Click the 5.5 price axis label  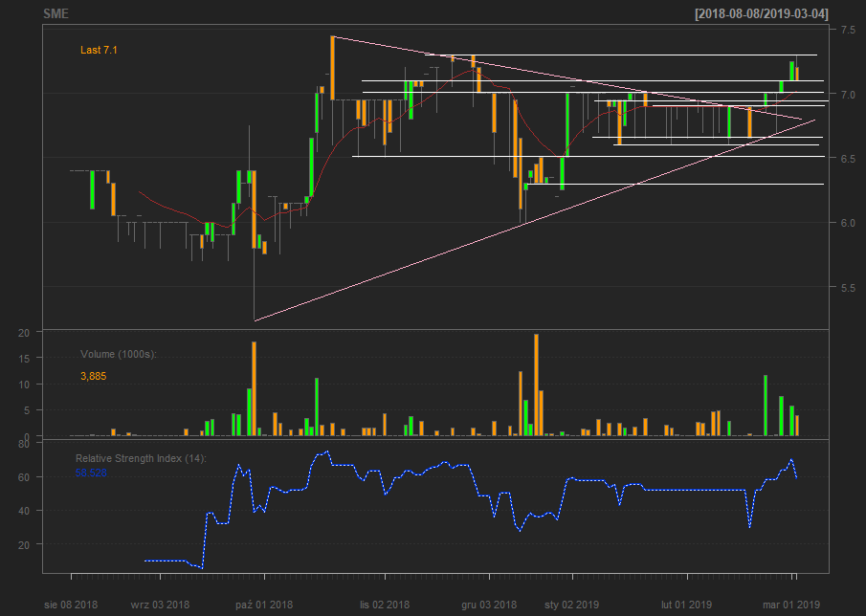click(848, 288)
